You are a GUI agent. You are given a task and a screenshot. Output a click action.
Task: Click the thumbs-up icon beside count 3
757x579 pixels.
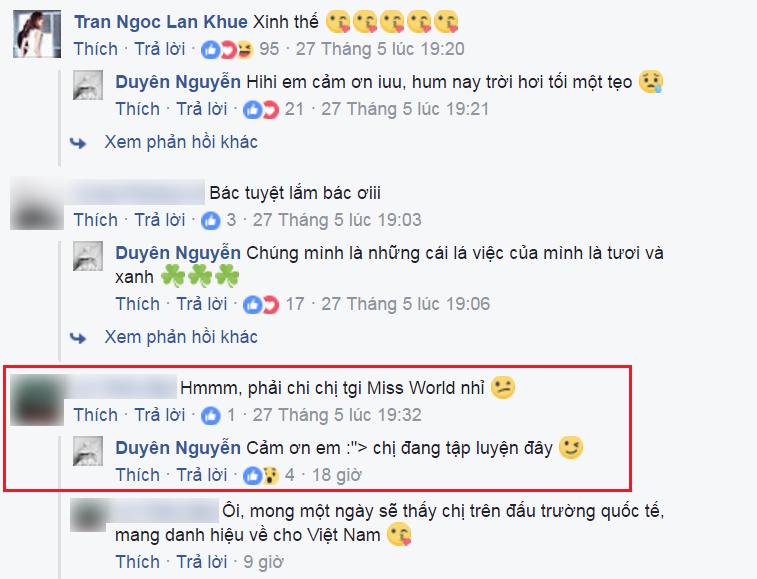pyautogui.click(x=210, y=221)
